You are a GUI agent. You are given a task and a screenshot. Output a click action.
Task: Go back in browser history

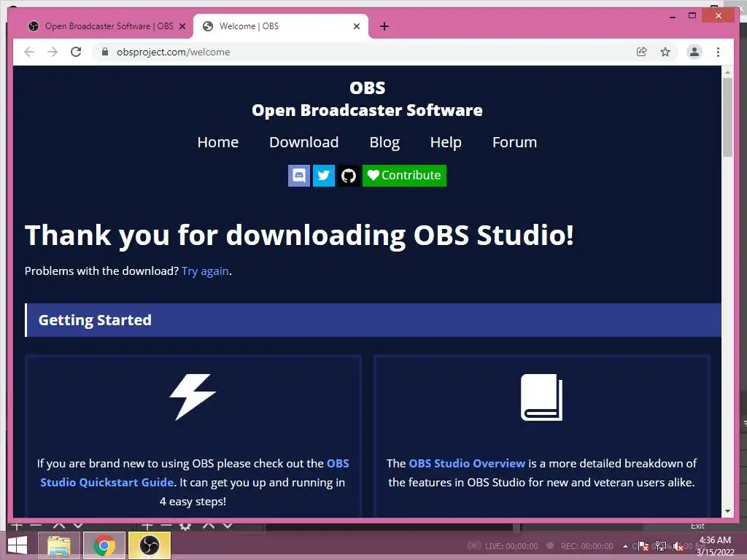[x=29, y=52]
